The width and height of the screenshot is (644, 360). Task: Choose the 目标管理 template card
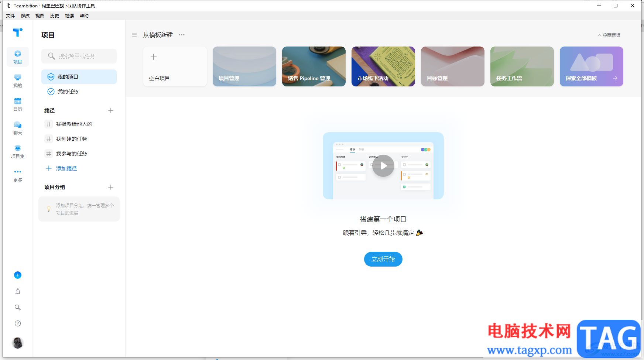(x=453, y=66)
